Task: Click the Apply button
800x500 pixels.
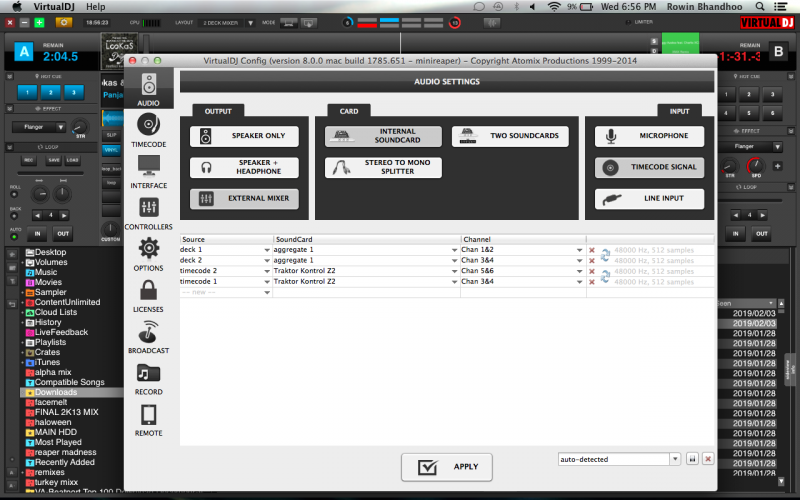Action: click(x=447, y=467)
